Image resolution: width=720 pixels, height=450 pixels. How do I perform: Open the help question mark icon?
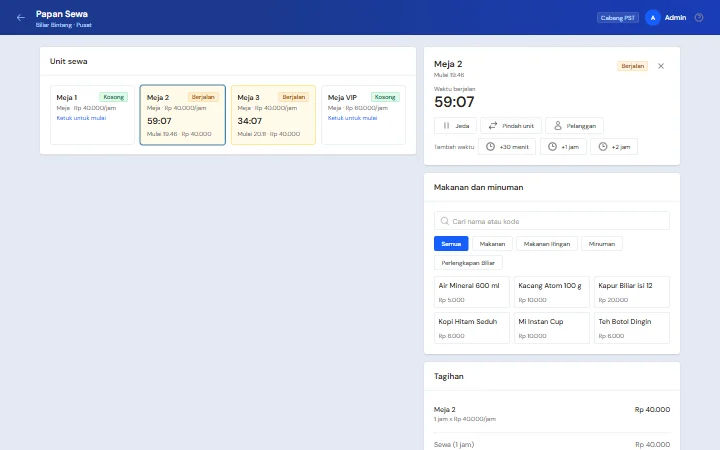[x=699, y=17]
